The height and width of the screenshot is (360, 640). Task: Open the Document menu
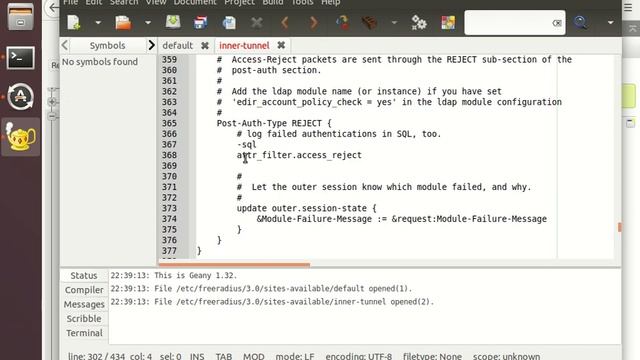coord(195,2)
